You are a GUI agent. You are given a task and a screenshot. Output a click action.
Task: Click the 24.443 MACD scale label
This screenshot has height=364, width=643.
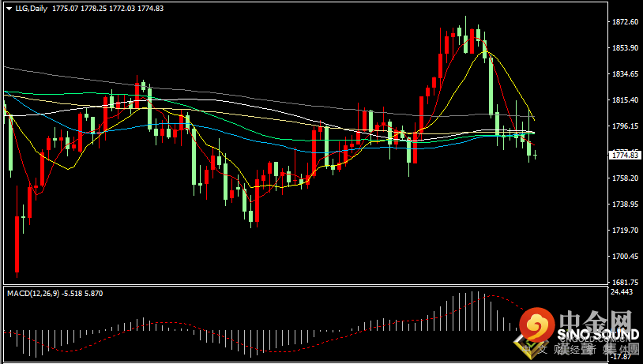tap(622, 292)
